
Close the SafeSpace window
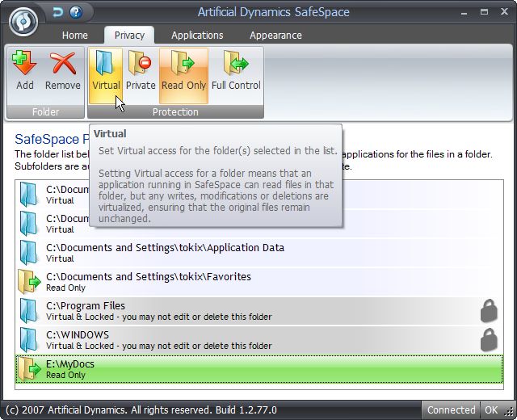[504, 12]
